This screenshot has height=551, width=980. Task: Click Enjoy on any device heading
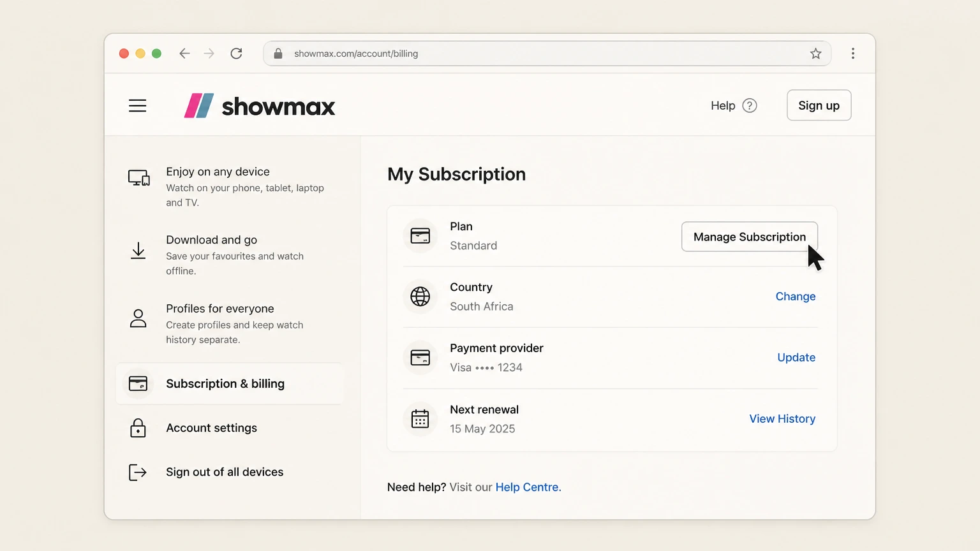(218, 172)
